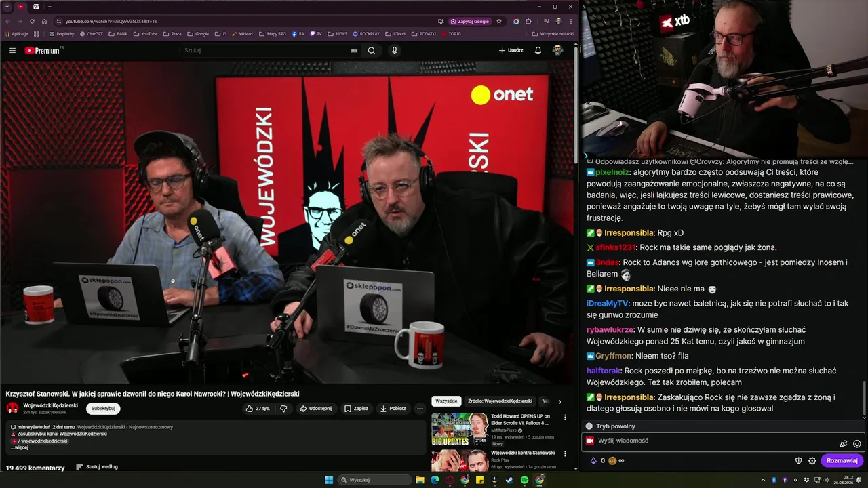This screenshot has width=868, height=488.
Task: Open Google bookmarks folder
Action: coord(198,33)
